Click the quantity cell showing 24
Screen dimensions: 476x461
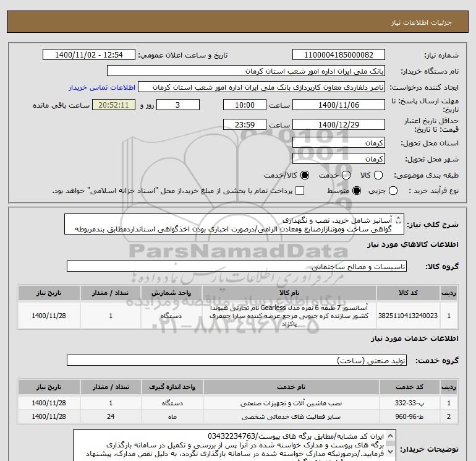111,416
